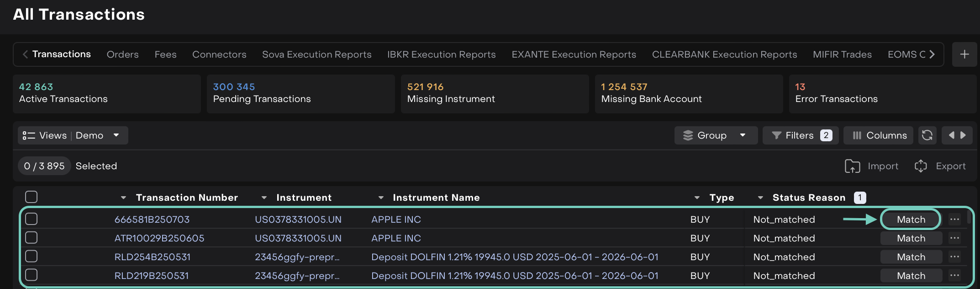Tick the select-all checkbox in header
This screenshot has width=980, height=289.
tap(31, 197)
